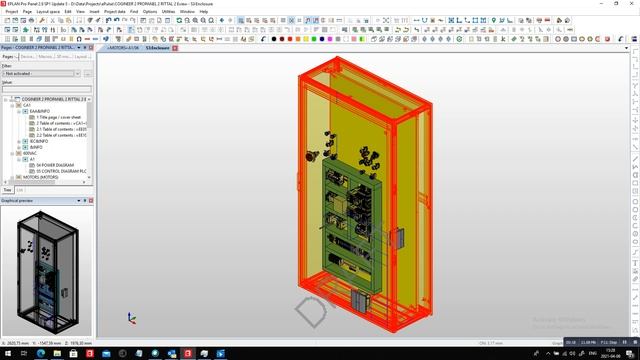This screenshot has height=360, width=640.
Task: Switch to the 53 Enclosure tab
Action: (x=158, y=48)
